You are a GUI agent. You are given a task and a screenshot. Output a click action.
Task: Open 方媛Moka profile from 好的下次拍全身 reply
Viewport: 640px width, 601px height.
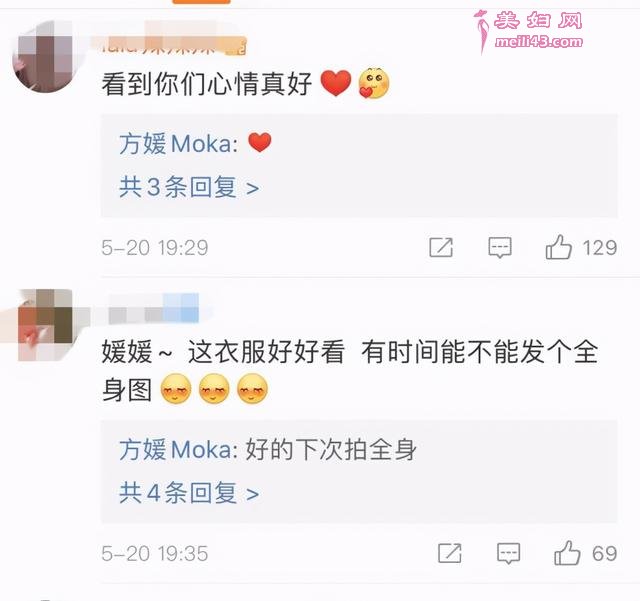coord(178,449)
